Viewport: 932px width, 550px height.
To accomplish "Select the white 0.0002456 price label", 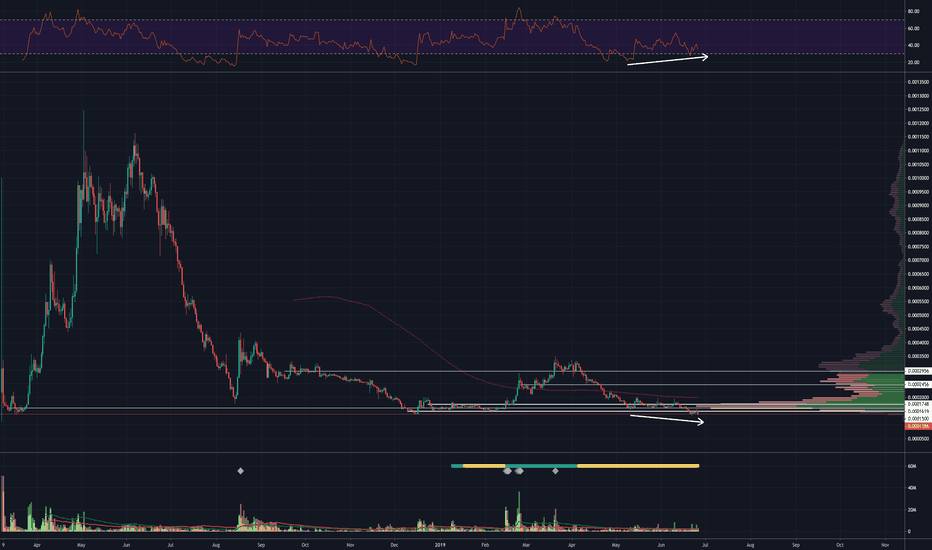I will [x=918, y=385].
